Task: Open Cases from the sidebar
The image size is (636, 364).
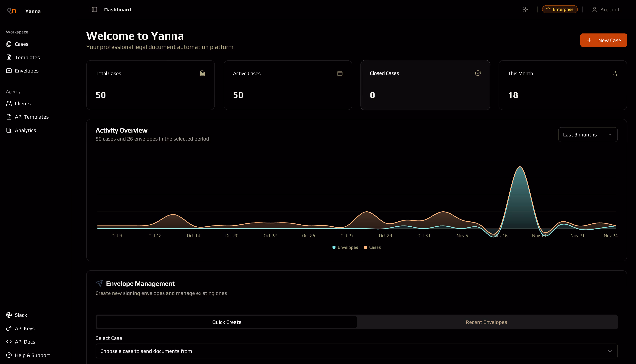Action: [x=22, y=44]
